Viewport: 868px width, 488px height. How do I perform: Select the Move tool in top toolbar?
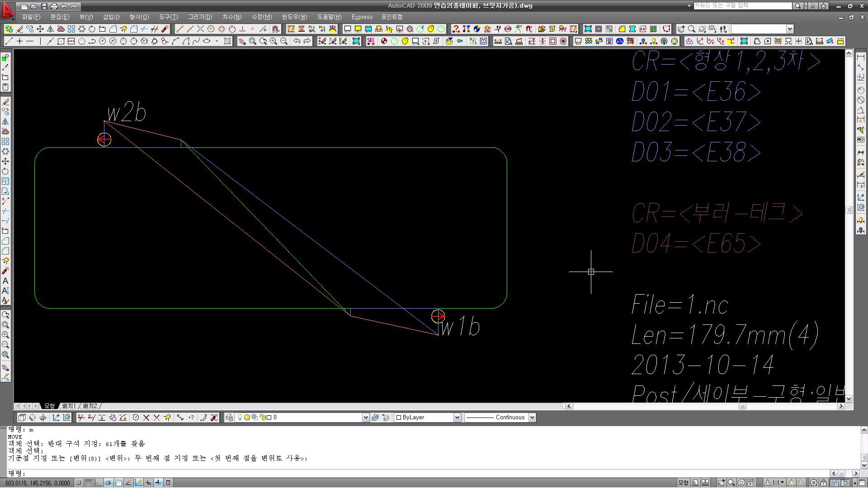coord(40,29)
